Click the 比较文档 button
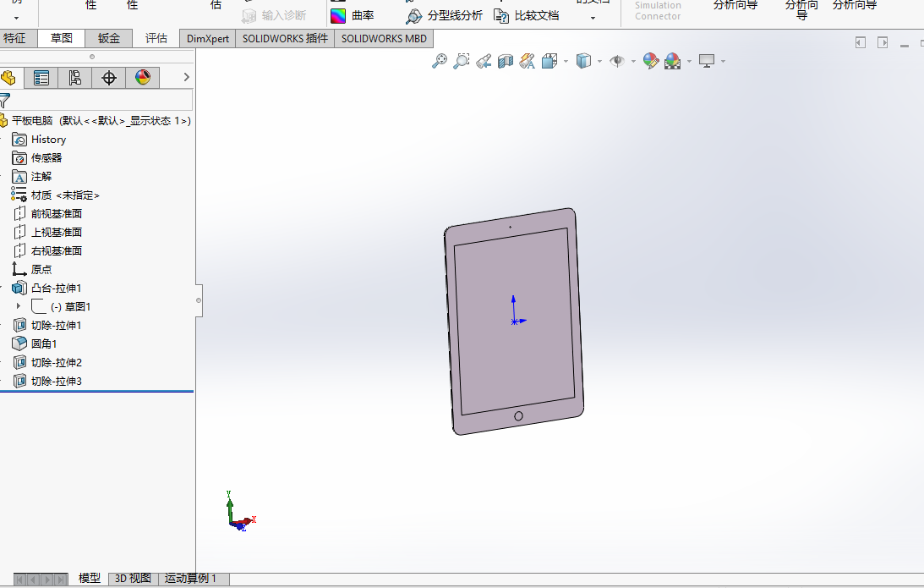The image size is (924, 588). coord(527,15)
